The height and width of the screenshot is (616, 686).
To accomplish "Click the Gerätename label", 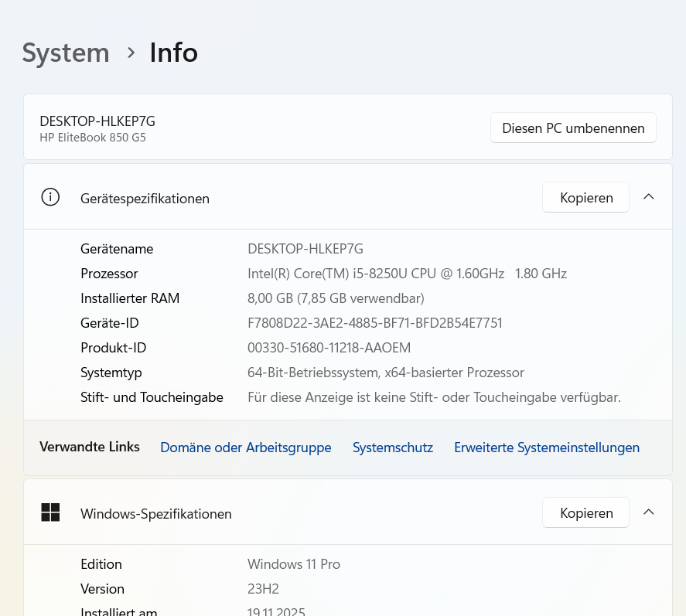I will point(117,249).
